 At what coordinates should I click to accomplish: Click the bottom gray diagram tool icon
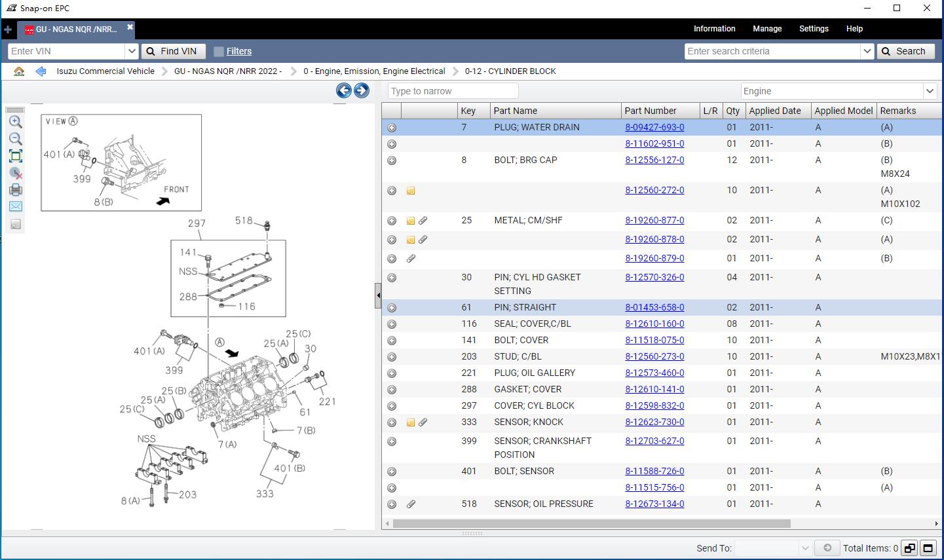coord(16,224)
